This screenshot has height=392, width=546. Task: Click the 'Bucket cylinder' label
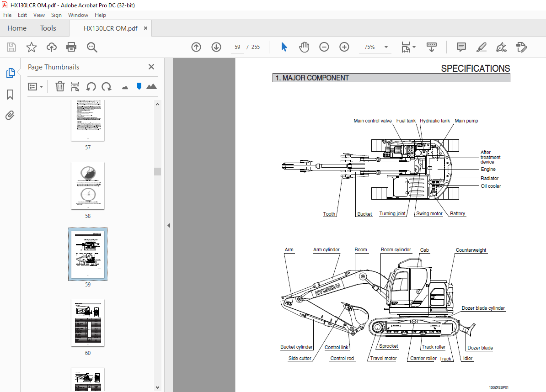click(x=296, y=347)
